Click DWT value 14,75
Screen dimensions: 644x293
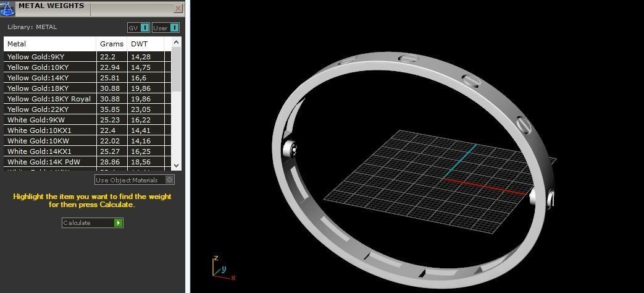[x=141, y=67]
